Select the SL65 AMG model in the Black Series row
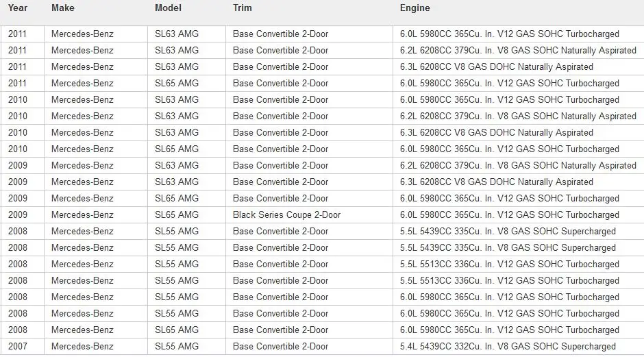The height and width of the screenshot is (357, 644). coord(186,215)
